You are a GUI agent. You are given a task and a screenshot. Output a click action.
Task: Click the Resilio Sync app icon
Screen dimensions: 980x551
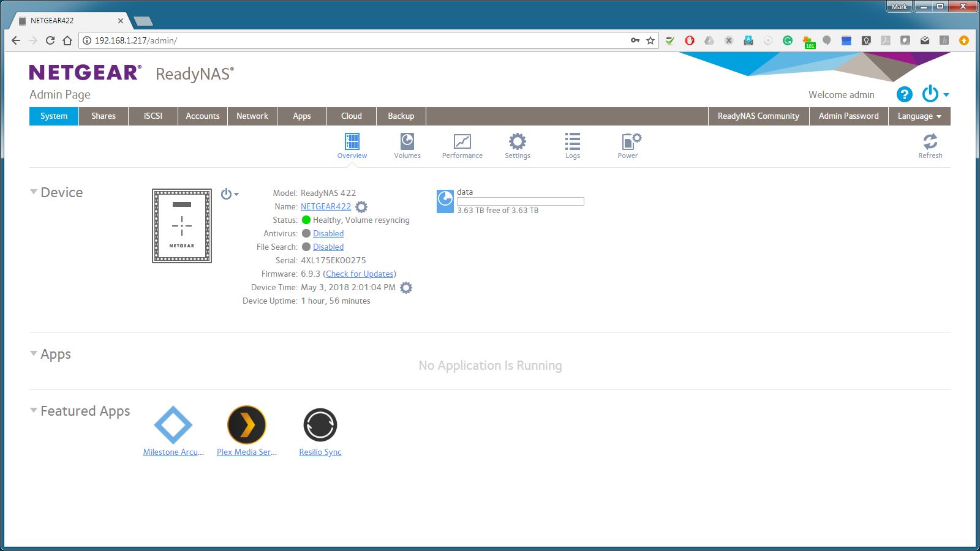click(x=320, y=425)
